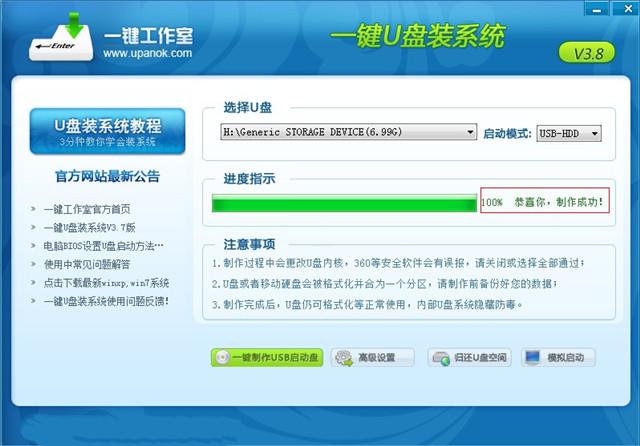Screen dimensions: 640x446
Task: Visit the www.upanok.com website text
Action: [146, 53]
